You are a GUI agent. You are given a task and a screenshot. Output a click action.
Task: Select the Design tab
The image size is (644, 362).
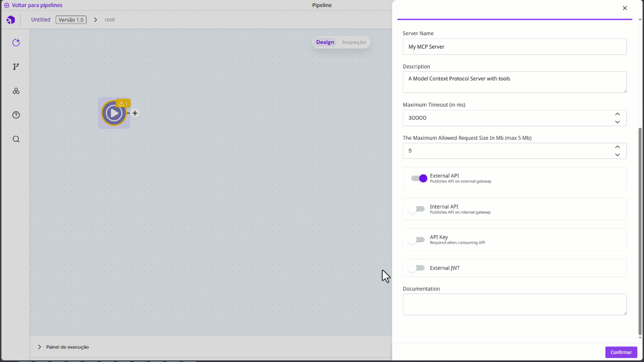click(325, 42)
